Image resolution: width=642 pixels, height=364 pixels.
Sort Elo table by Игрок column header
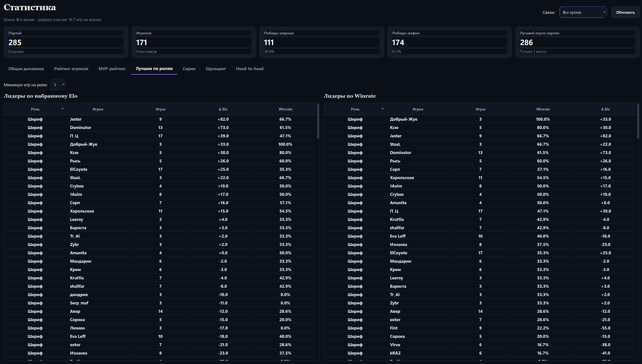(x=98, y=109)
